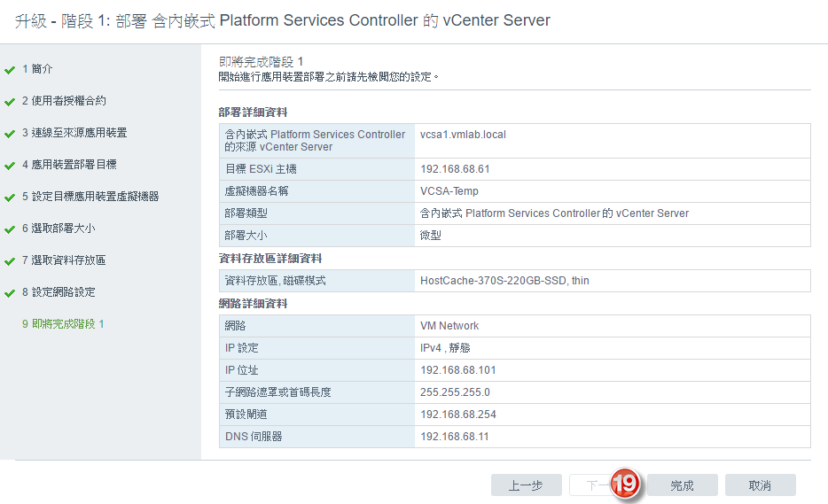Click datastore value HostCache-370S-220GB-SSD, thin
This screenshot has height=504, width=828.
[504, 281]
